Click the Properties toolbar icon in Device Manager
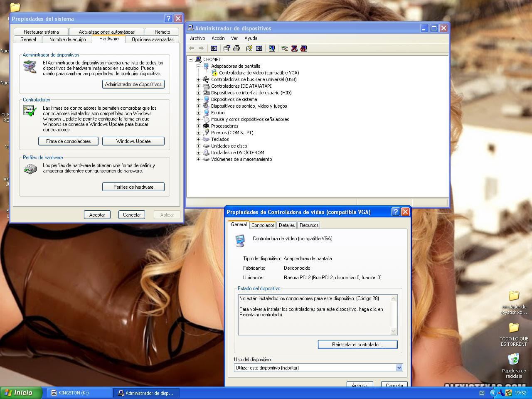Image resolution: width=532 pixels, height=399 pixels. 227,48
